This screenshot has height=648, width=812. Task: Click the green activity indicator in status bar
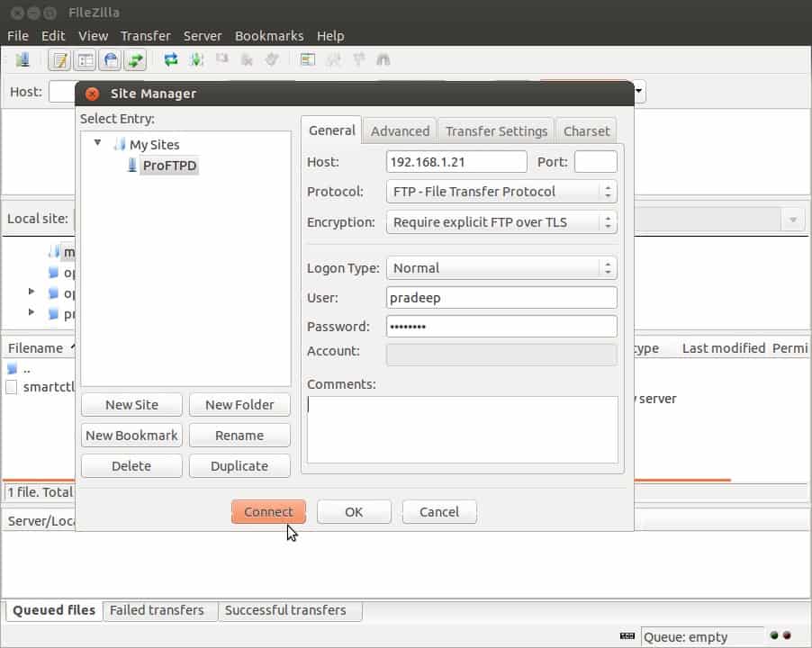pyautogui.click(x=774, y=635)
